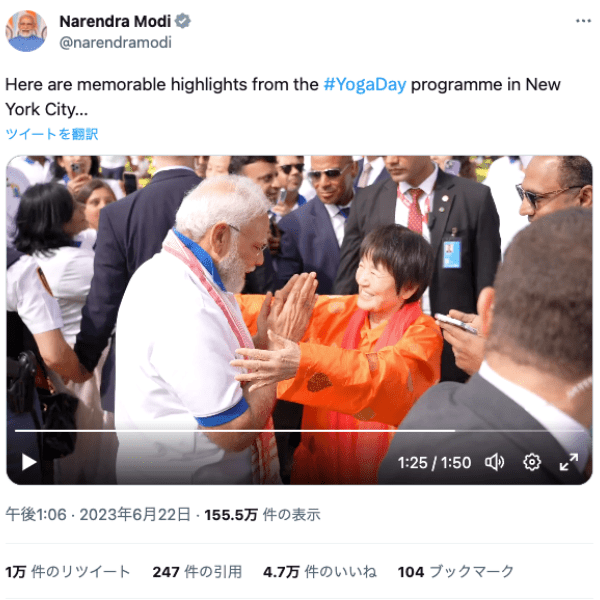
Task: Click the verified badge next to Narendra Modi
Action: point(183,21)
